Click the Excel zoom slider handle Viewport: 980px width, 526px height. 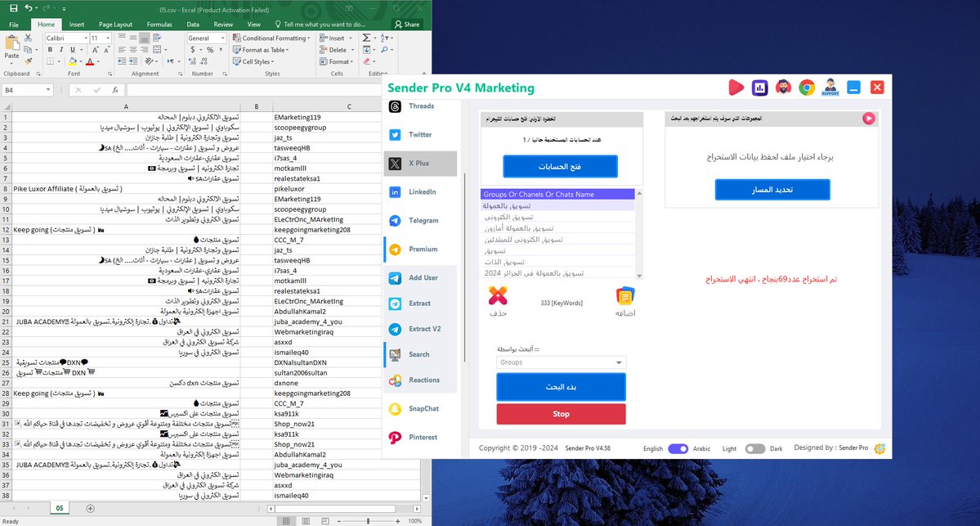368,521
